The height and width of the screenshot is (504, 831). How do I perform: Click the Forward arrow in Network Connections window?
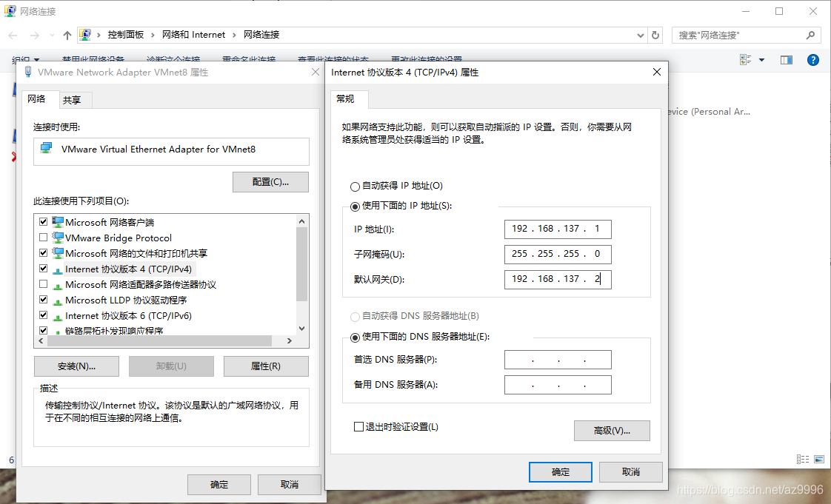pyautogui.click(x=35, y=36)
